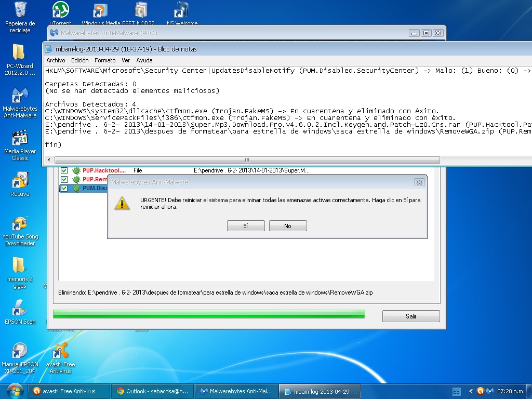Click the warning icon in the dialog
The image size is (532, 399).
(x=122, y=203)
